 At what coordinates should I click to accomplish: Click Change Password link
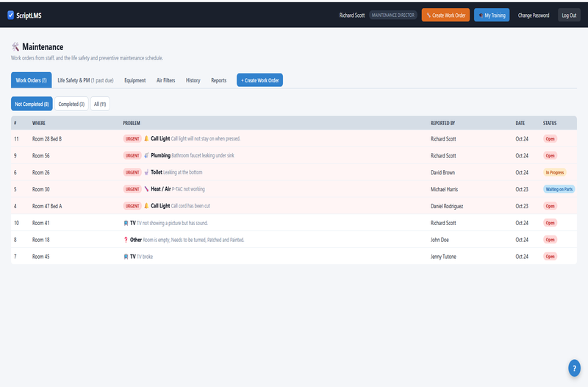(534, 15)
